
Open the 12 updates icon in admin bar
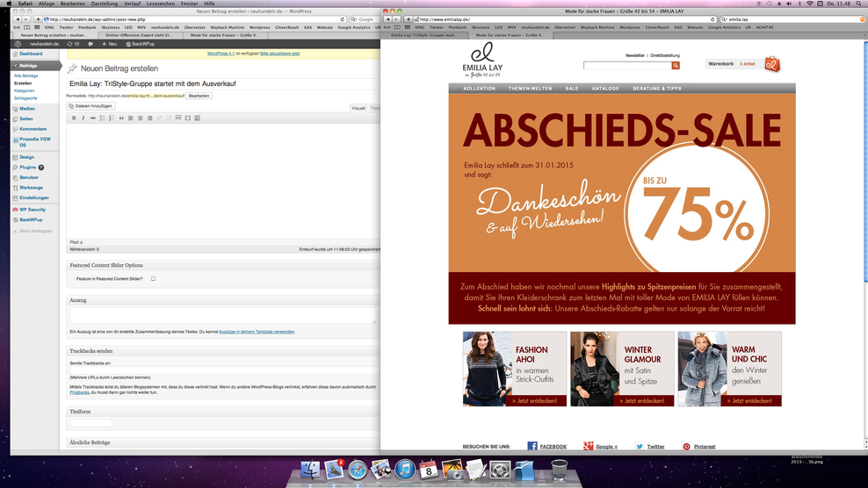coord(73,44)
